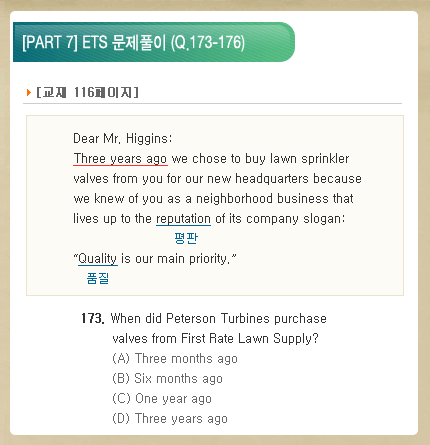The height and width of the screenshot is (445, 430).
Task: Select answer (C) One year ago
Action: click(x=162, y=399)
